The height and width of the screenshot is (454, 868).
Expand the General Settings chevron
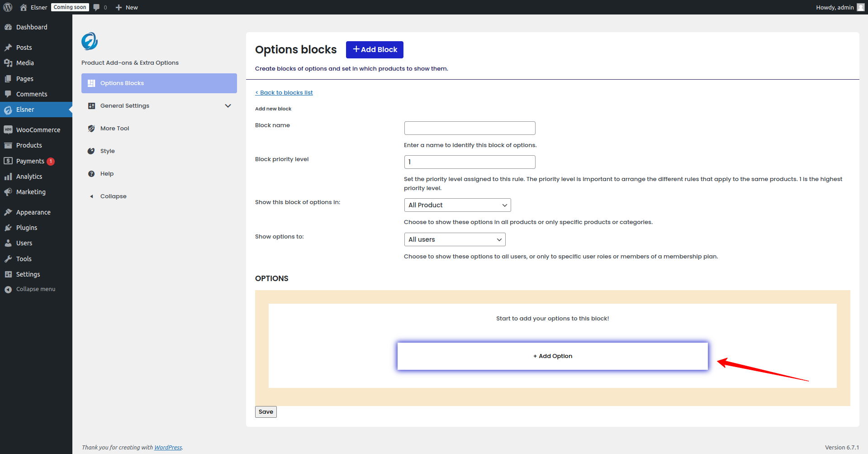tap(228, 106)
